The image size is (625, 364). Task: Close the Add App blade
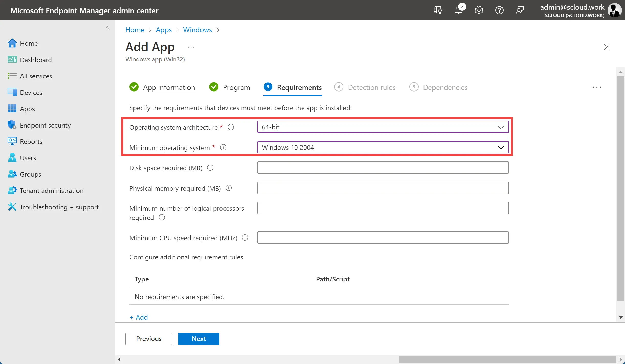tap(607, 47)
